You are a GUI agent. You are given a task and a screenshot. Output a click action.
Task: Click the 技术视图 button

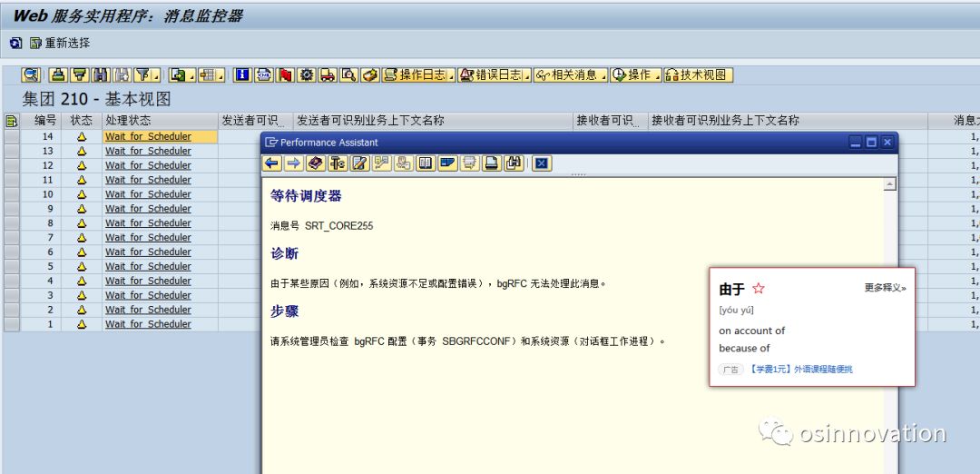click(698, 75)
